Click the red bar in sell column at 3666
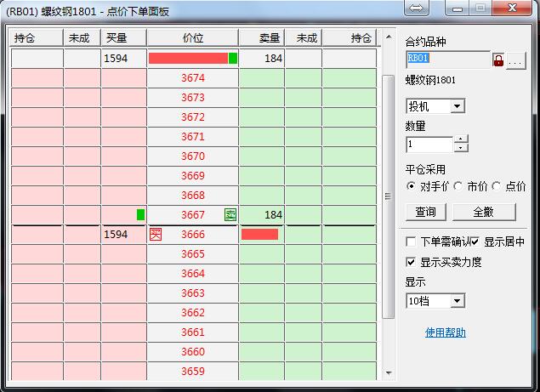 tap(259, 234)
